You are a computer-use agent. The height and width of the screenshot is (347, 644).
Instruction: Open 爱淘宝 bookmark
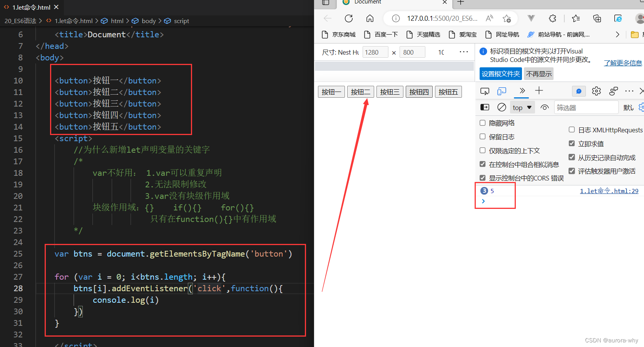[463, 35]
